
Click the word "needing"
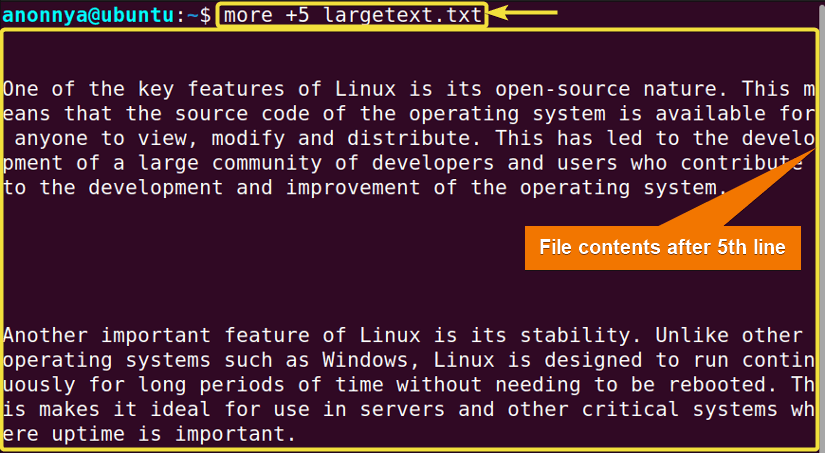[538, 385]
